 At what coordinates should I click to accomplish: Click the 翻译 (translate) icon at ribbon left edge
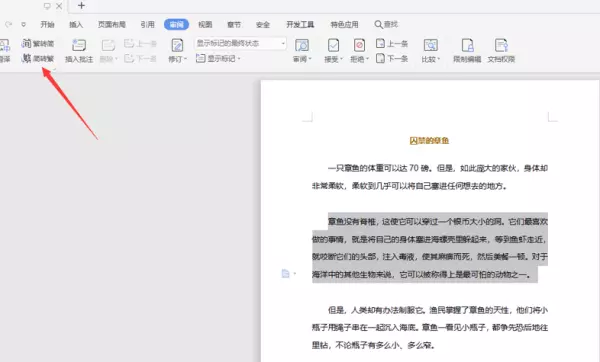coord(5,51)
